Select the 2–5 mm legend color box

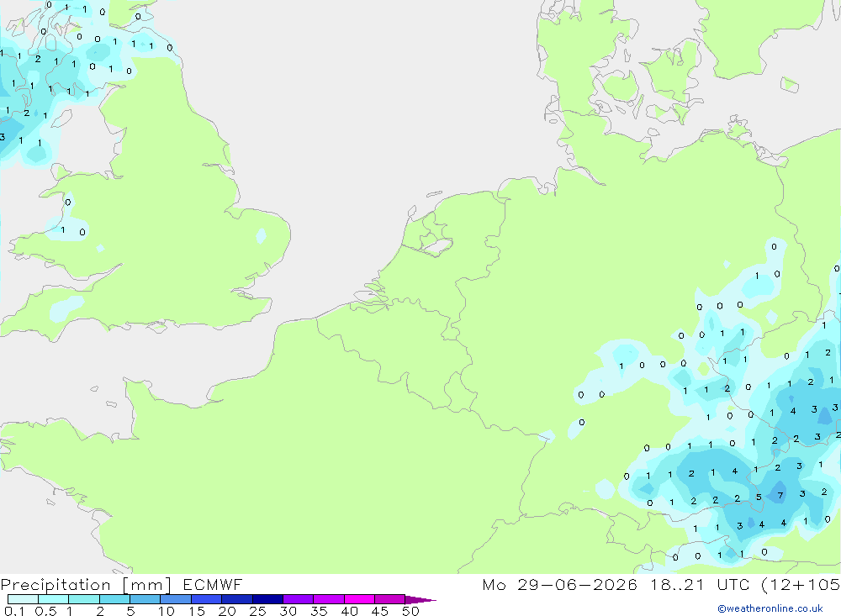coord(114,599)
